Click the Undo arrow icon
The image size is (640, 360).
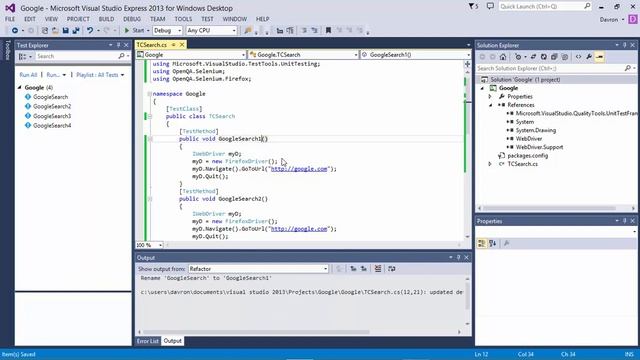90,31
